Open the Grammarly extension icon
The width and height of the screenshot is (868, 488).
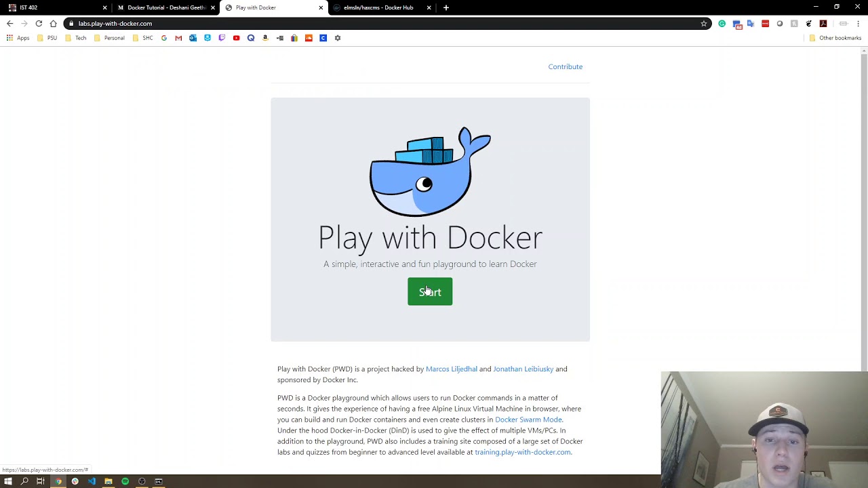[x=722, y=23]
